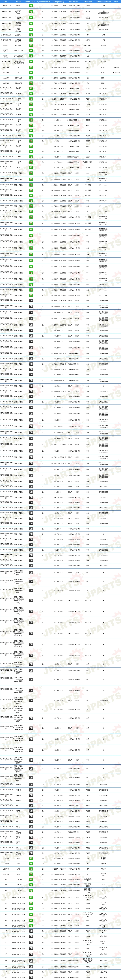121x980 pixels.
Task: Select the BLAZER S10 model cell
Action: tap(18, 17)
